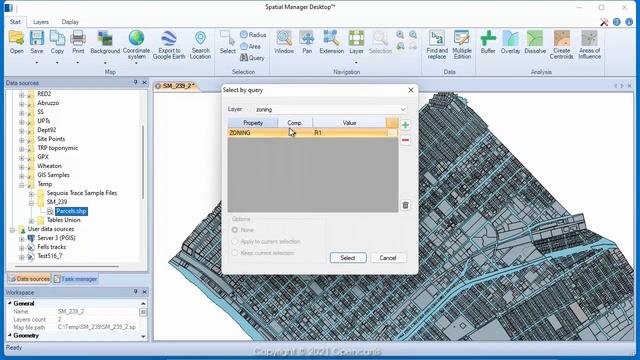Run Create Centroids tool
This screenshot has width=640, height=360.
[562, 44]
